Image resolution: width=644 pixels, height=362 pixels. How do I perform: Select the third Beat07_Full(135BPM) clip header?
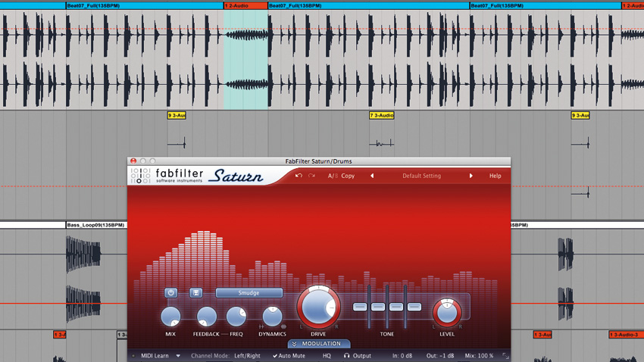pyautogui.click(x=546, y=6)
